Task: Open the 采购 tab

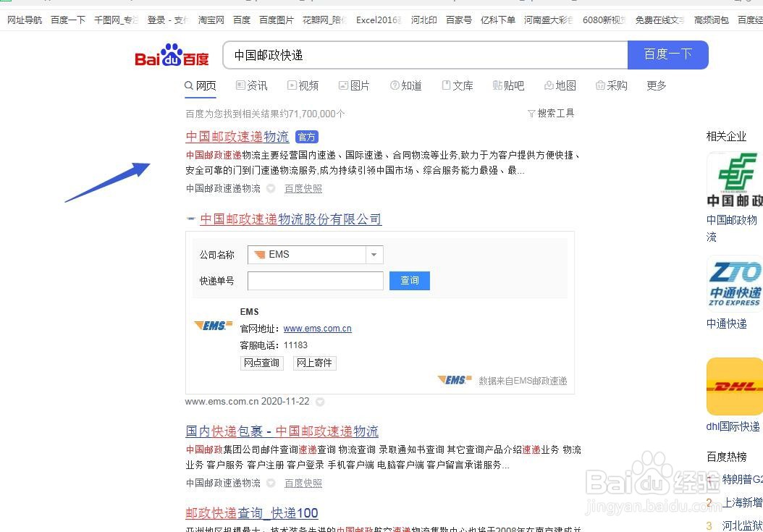Action: (612, 85)
